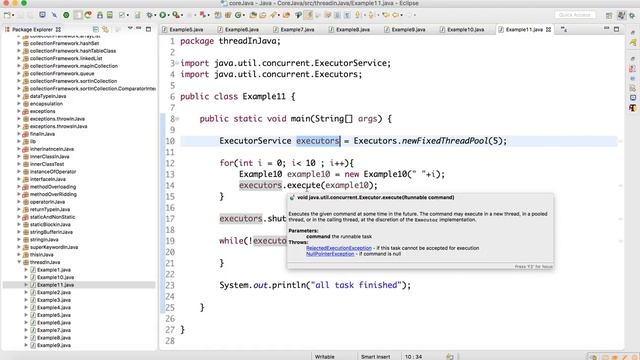640x360 pixels.
Task: Launch the Debug toolbar button
Action: tap(149, 15)
